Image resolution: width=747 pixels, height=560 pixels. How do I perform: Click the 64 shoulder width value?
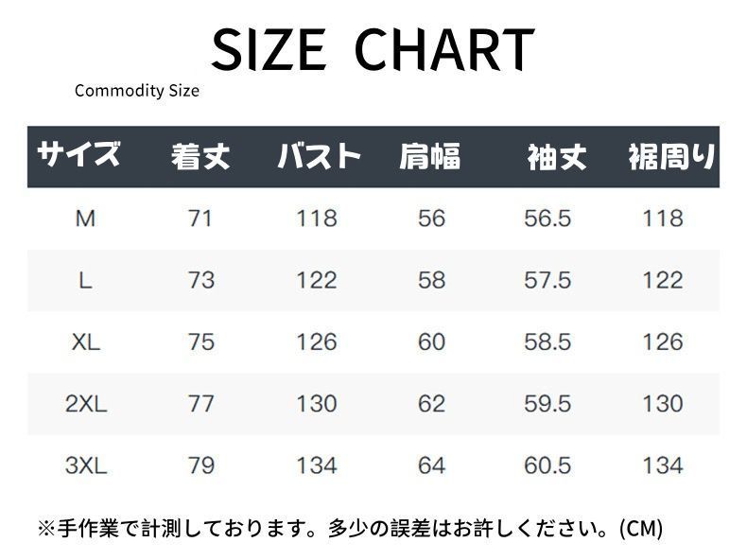(431, 465)
